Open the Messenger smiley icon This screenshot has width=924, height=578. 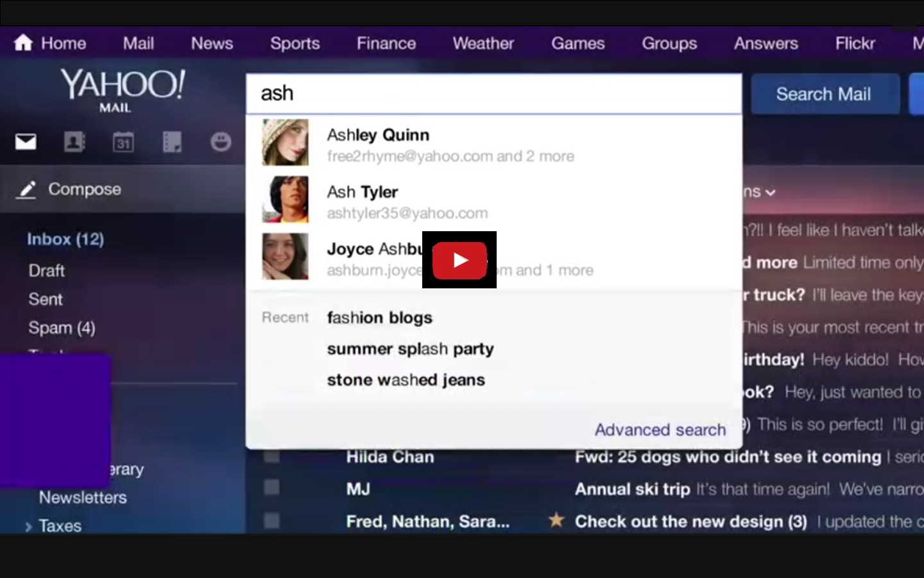tap(220, 142)
